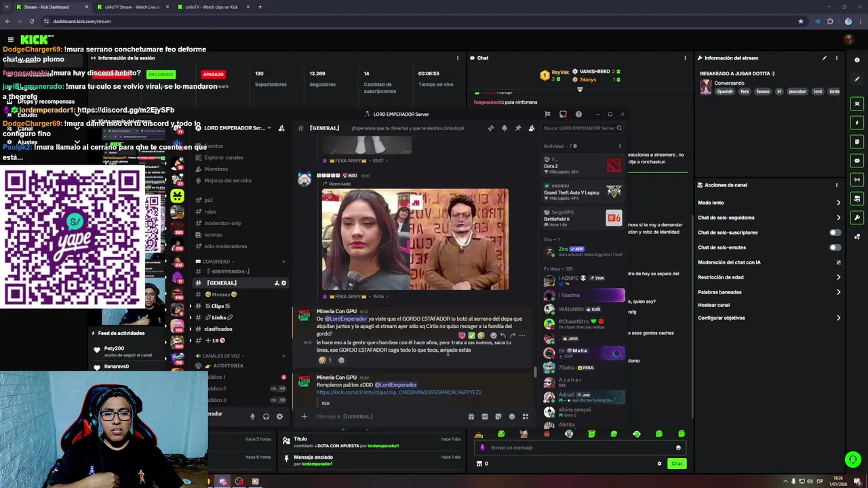This screenshot has width=868, height=488.
Task: Toggle Discord member list icon
Action: [x=531, y=128]
